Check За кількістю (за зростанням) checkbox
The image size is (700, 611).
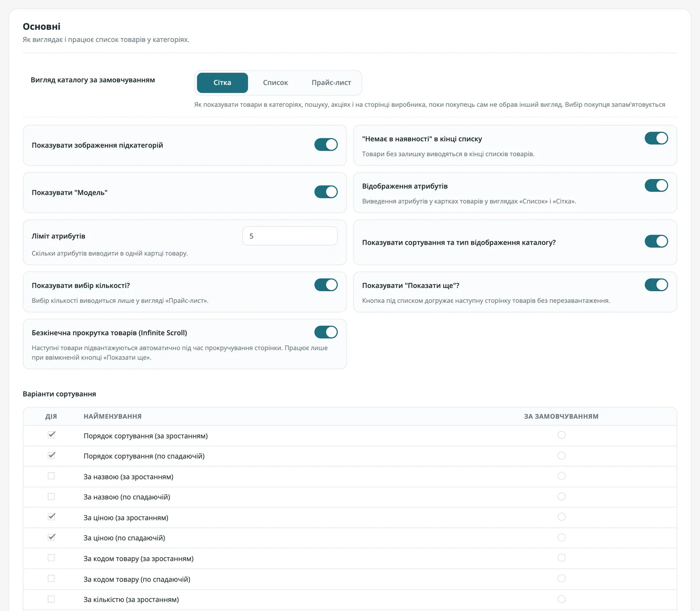pos(51,599)
